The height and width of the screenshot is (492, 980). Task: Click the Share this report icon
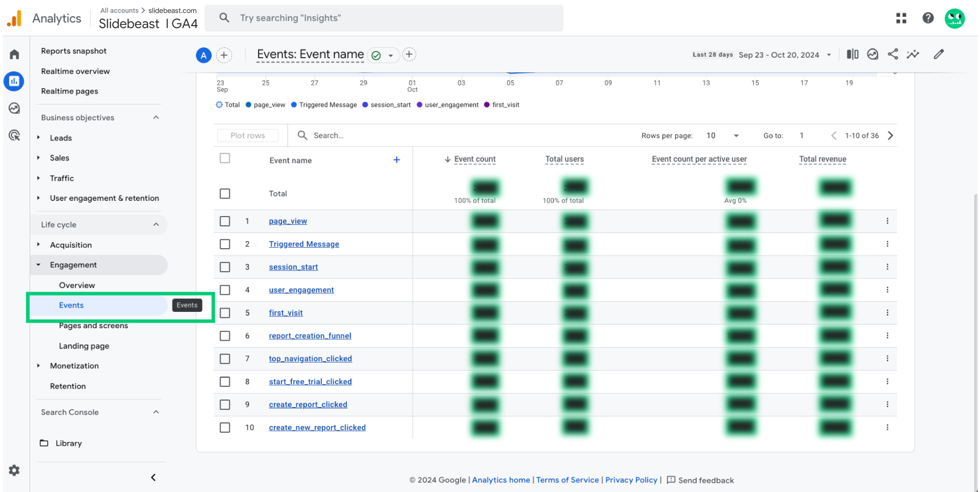pos(893,54)
